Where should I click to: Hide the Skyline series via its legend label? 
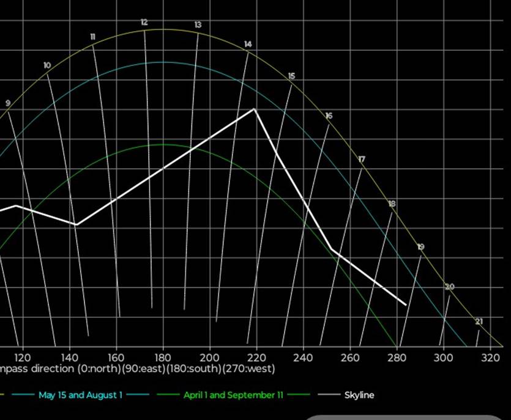coord(359,395)
